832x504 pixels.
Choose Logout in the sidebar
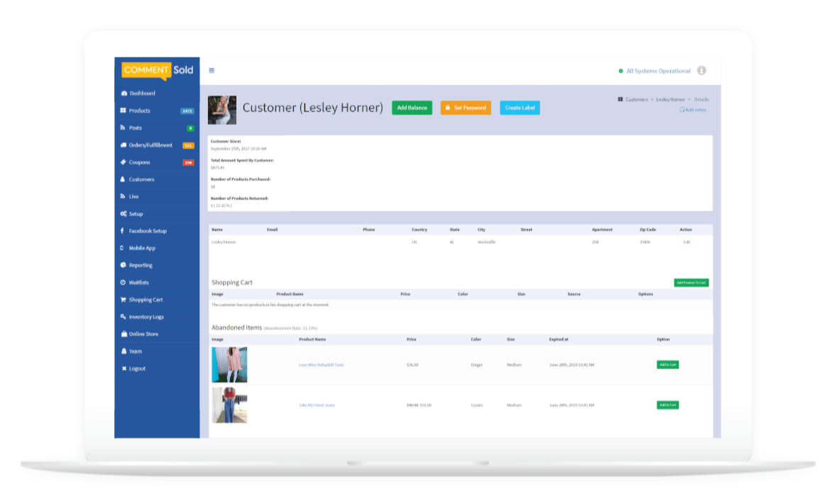(137, 368)
